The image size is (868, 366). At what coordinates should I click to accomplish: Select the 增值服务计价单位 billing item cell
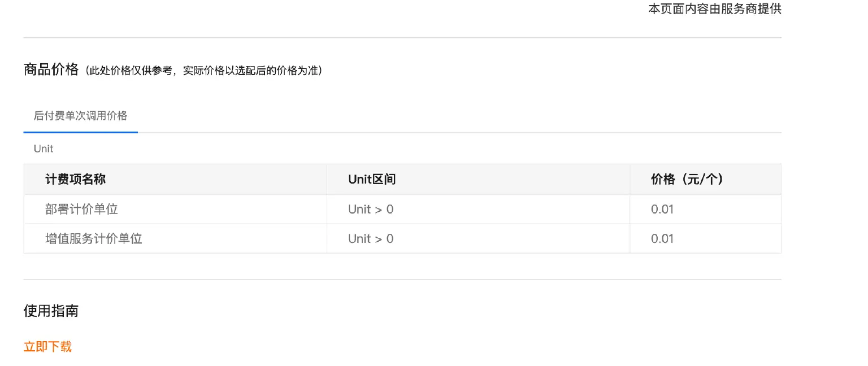tap(93, 238)
